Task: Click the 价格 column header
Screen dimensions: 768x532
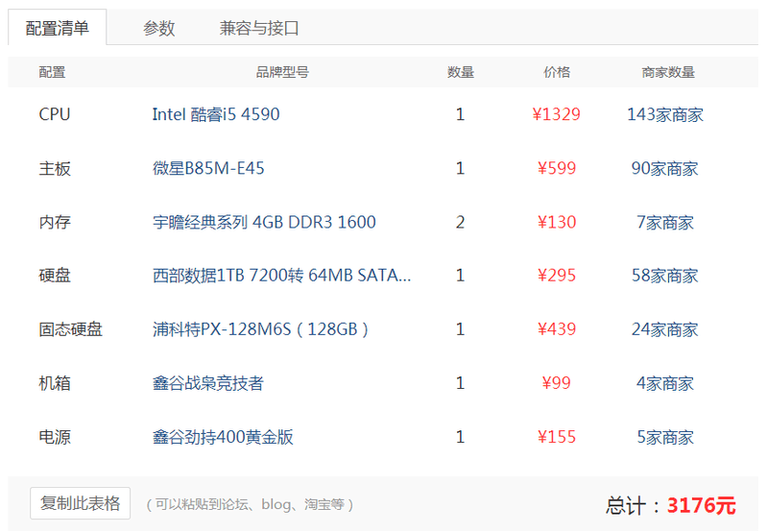Action: tap(557, 72)
